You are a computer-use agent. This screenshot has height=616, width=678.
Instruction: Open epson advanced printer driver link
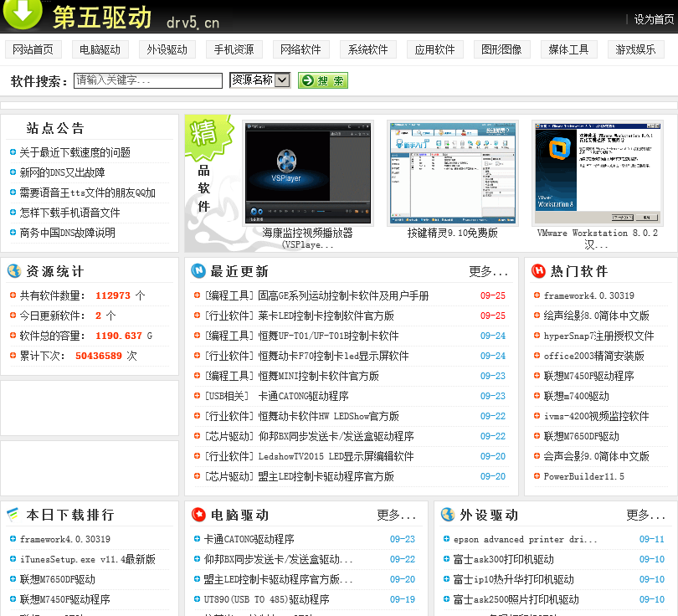click(x=525, y=540)
